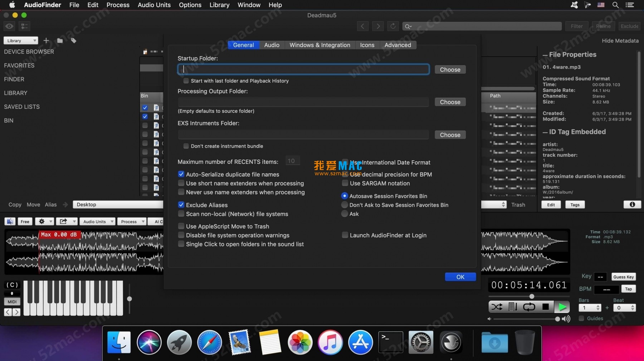
Task: Check Don't create instrument bundle
Action: 186,146
